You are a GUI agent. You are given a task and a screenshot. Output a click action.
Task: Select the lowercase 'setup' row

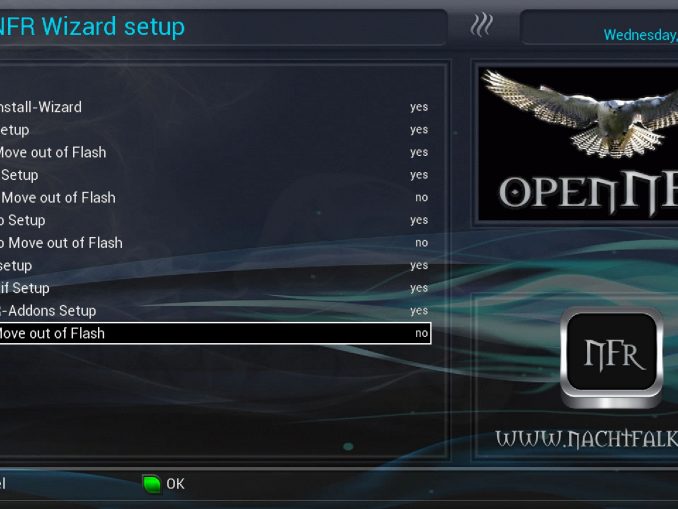tap(214, 266)
